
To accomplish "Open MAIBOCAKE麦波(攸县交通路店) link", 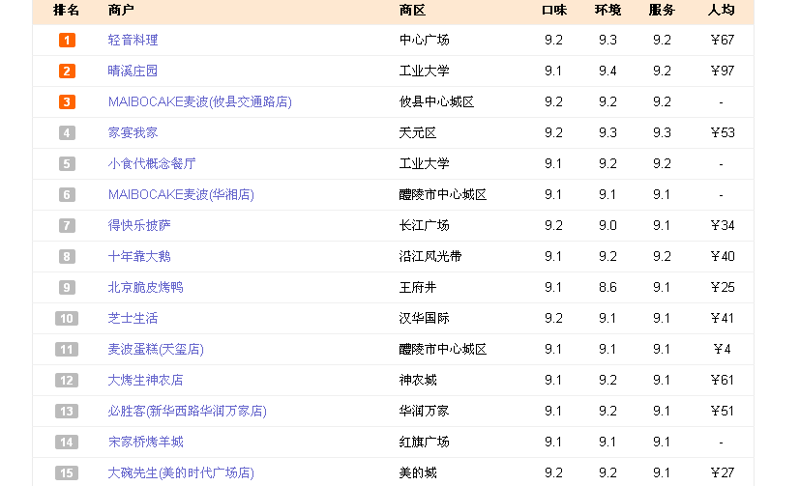I will coord(199,102).
